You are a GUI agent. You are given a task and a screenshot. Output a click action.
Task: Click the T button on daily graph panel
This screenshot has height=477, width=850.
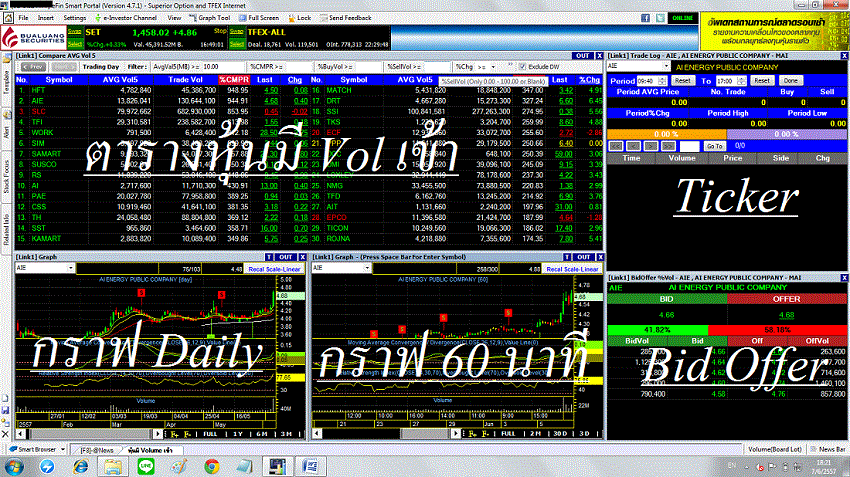tap(269, 257)
